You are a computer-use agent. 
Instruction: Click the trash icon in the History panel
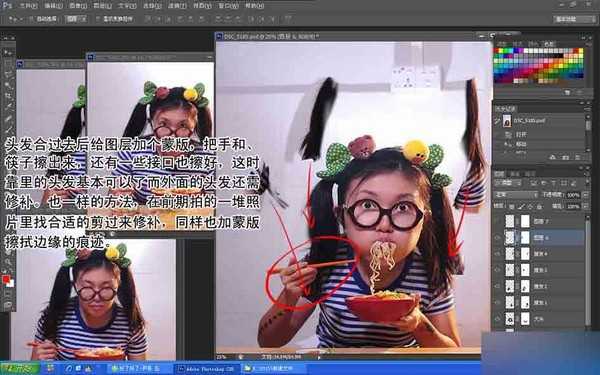click(577, 157)
